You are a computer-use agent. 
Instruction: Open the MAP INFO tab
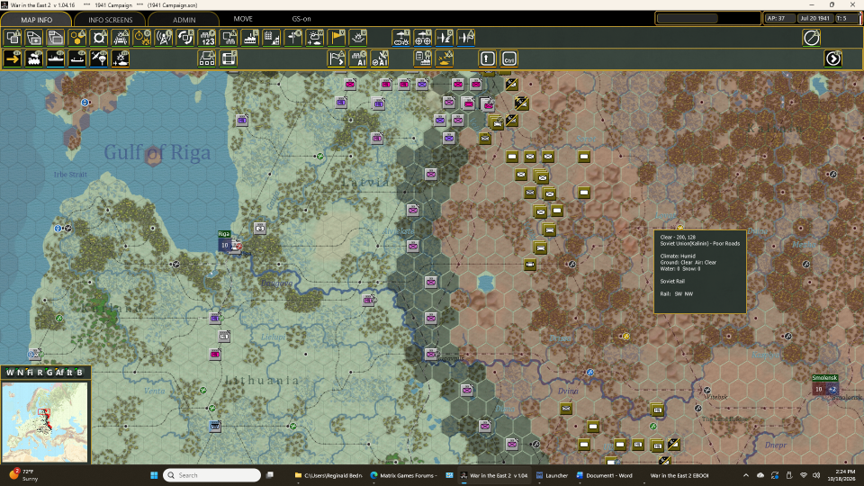coord(36,19)
